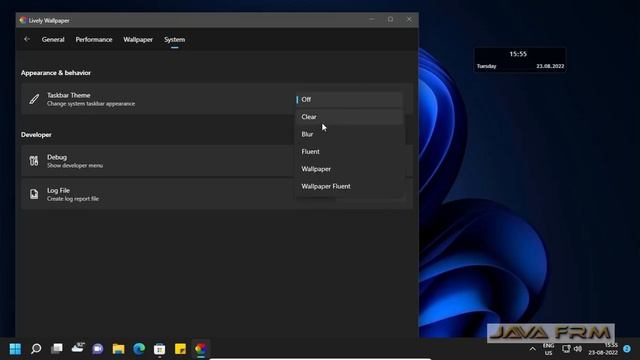The height and width of the screenshot is (360, 640).
Task: Open the taskbar clock and date
Action: coord(603,349)
